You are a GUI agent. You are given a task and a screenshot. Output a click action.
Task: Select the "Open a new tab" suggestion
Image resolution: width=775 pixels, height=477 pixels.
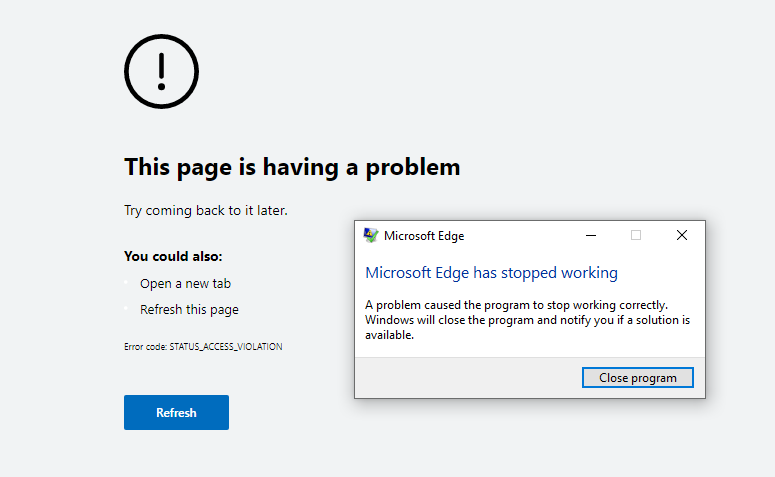point(185,284)
